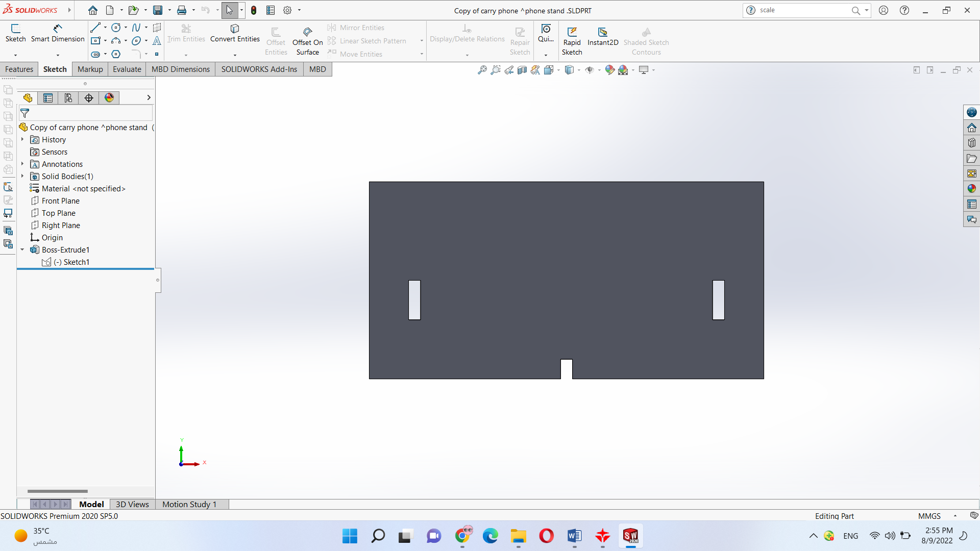The height and width of the screenshot is (551, 980).
Task: Collapse the Boss-Extrude1 feature node
Action: tap(22, 249)
